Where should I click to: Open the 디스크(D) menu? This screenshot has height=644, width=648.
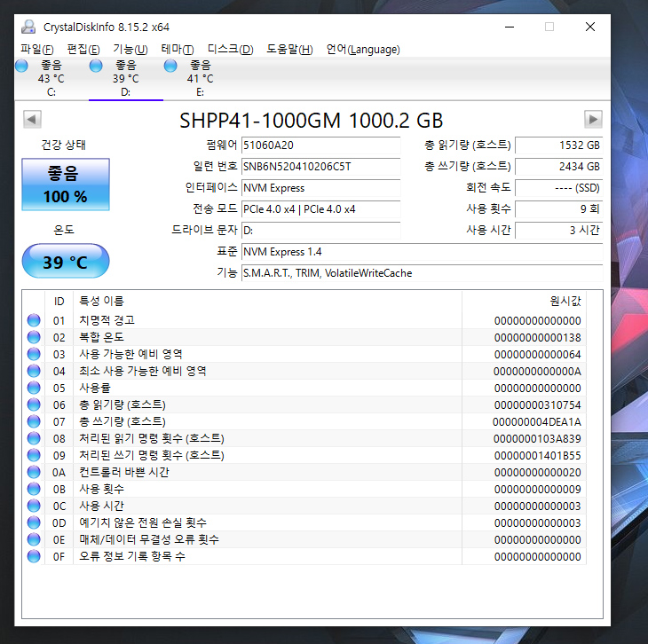coord(230,49)
